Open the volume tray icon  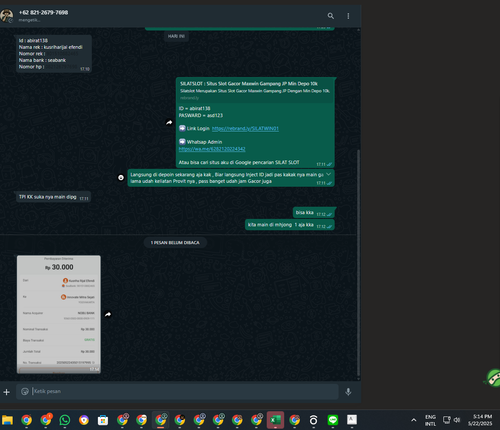(457, 420)
